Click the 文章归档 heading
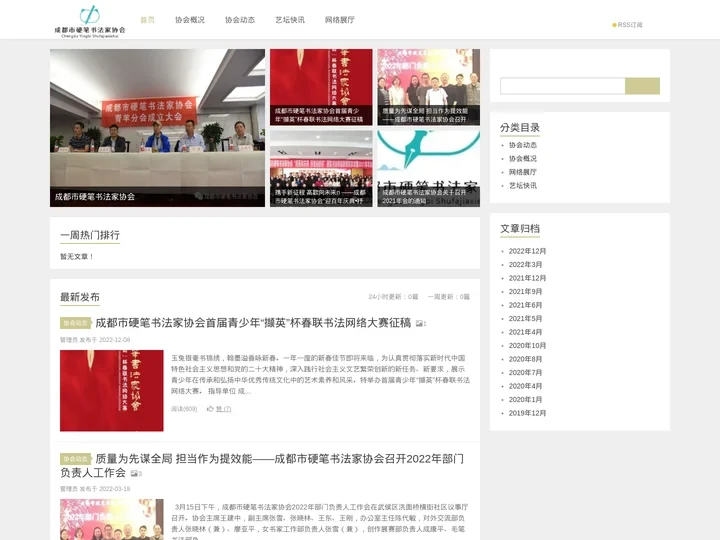 (x=520, y=229)
